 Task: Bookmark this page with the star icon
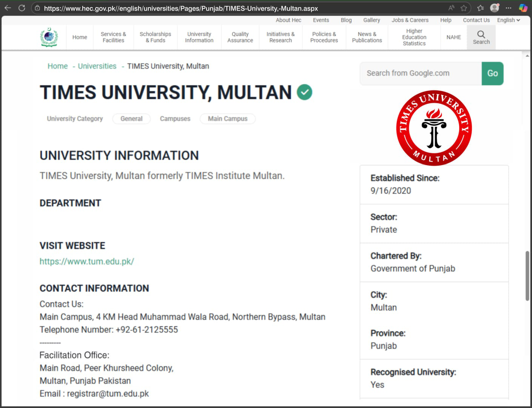464,8
